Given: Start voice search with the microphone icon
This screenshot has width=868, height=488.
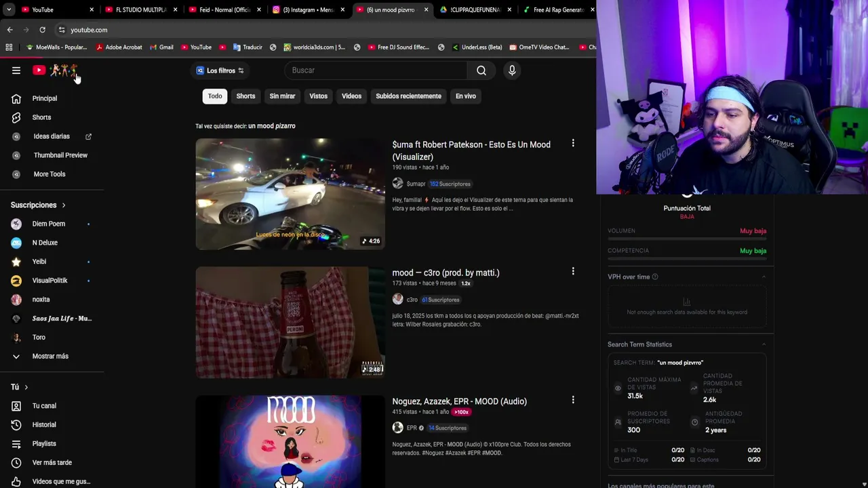Looking at the screenshot, I should coord(512,70).
